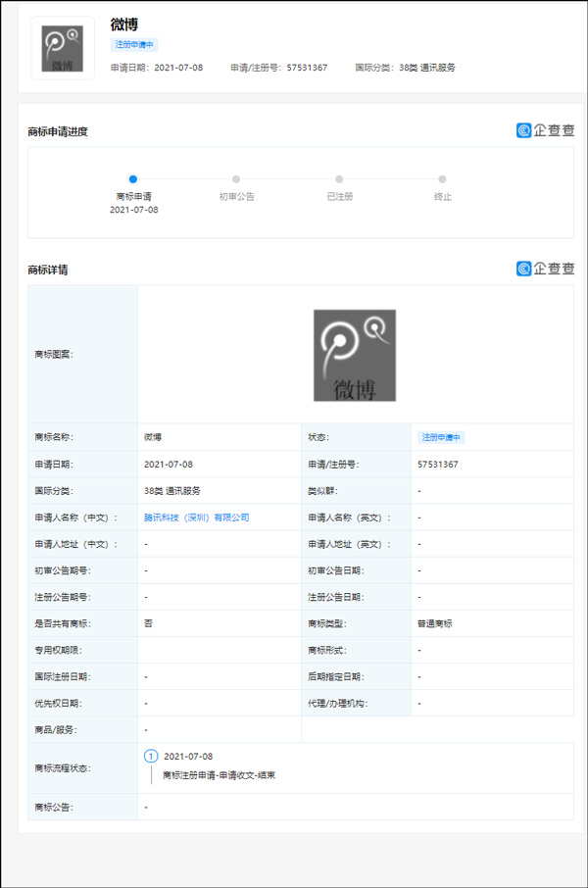Click the application number 57531367 in table
The height and width of the screenshot is (888, 588).
(x=438, y=465)
